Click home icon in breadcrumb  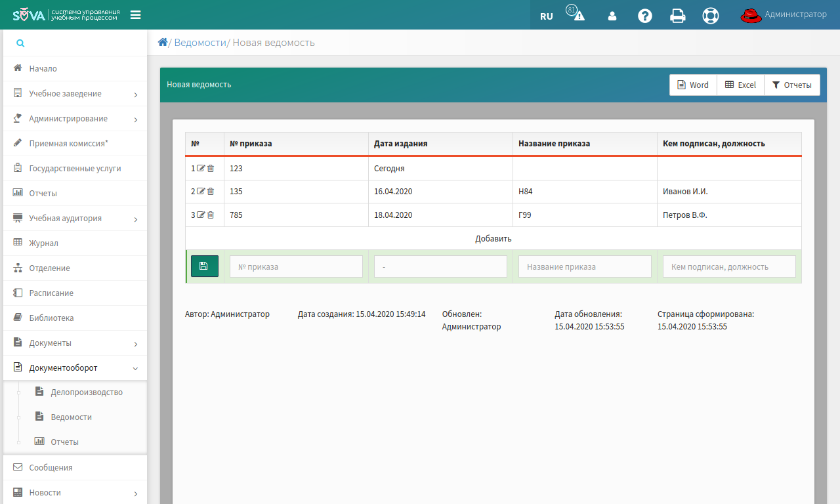163,43
